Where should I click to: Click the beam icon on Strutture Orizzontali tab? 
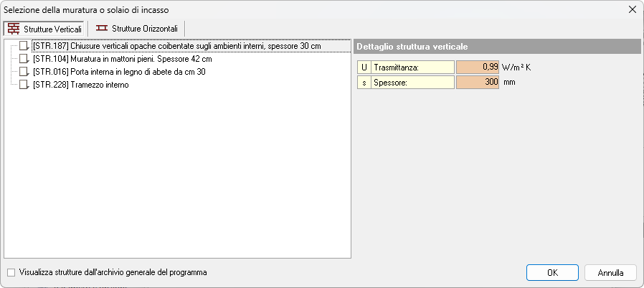tap(102, 28)
